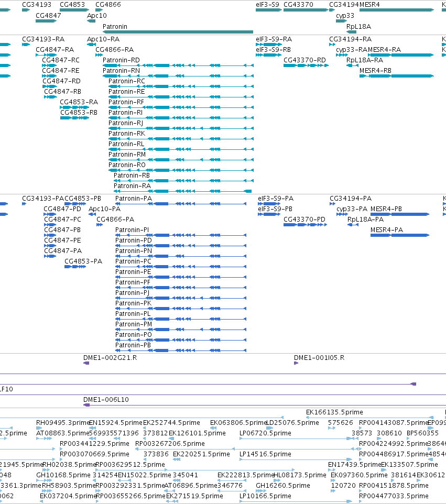Click the Patronin-RD transcript
Viewport: 446px width, 504px height.
(178, 65)
